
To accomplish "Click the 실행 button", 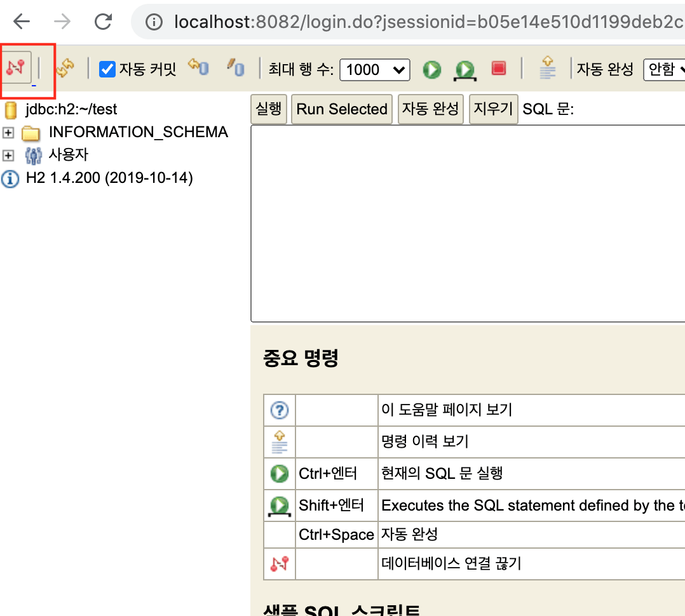I will click(x=269, y=109).
